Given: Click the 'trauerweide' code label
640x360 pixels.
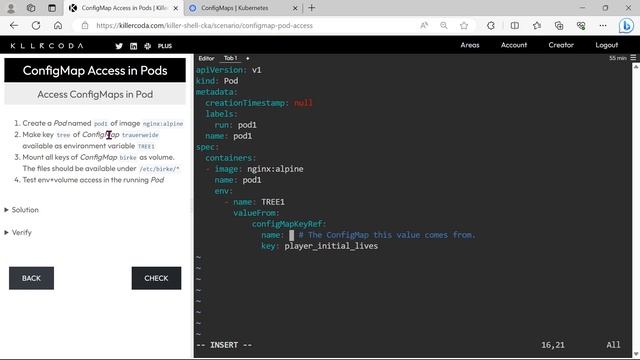Looking at the screenshot, I should click(140, 135).
